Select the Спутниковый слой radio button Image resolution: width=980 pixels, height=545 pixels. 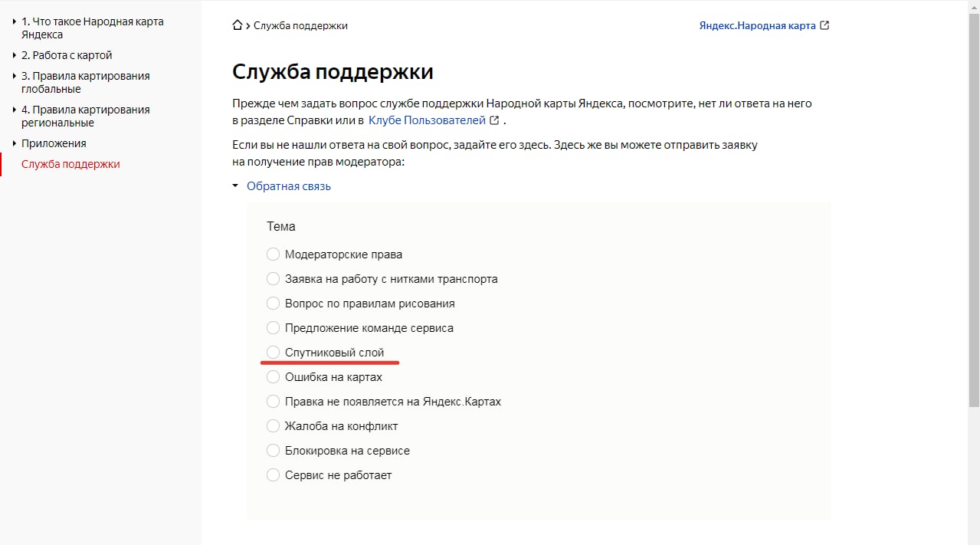coord(273,353)
